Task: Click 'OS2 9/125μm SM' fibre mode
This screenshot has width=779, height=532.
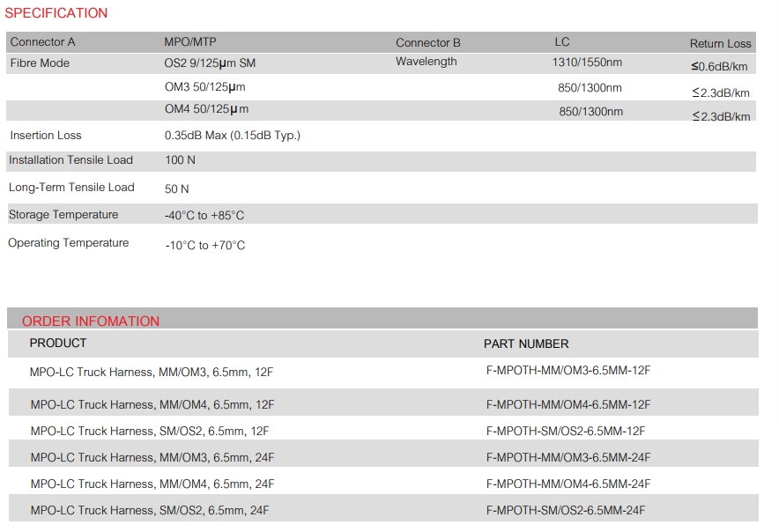Action: point(210,63)
